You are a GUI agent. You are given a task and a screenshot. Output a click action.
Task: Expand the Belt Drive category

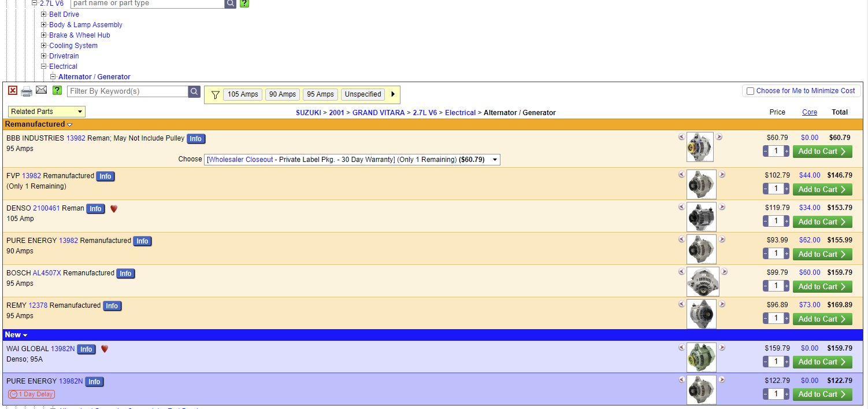coord(44,14)
